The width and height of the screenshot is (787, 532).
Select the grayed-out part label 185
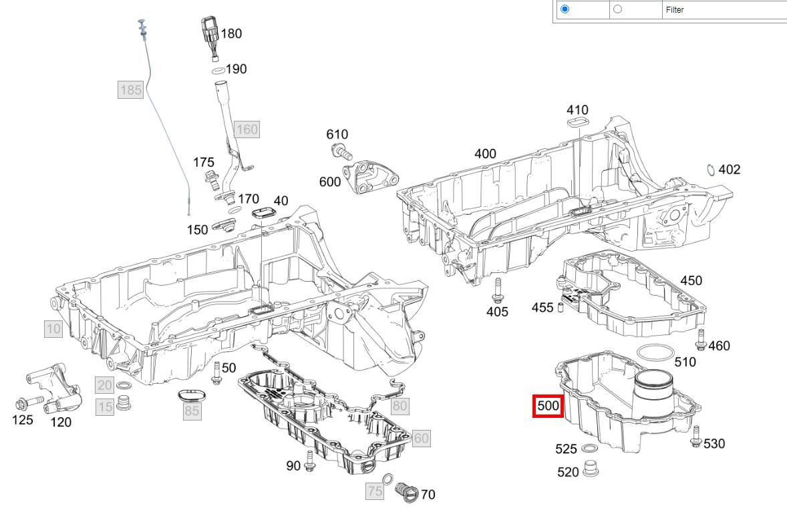pyautogui.click(x=130, y=89)
